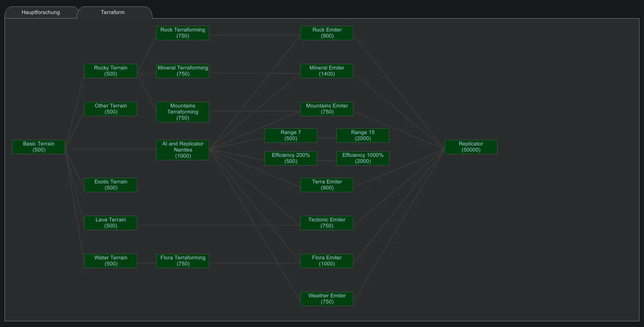Click the Replicator research node
Viewport: 644px width, 327px height.
click(471, 147)
